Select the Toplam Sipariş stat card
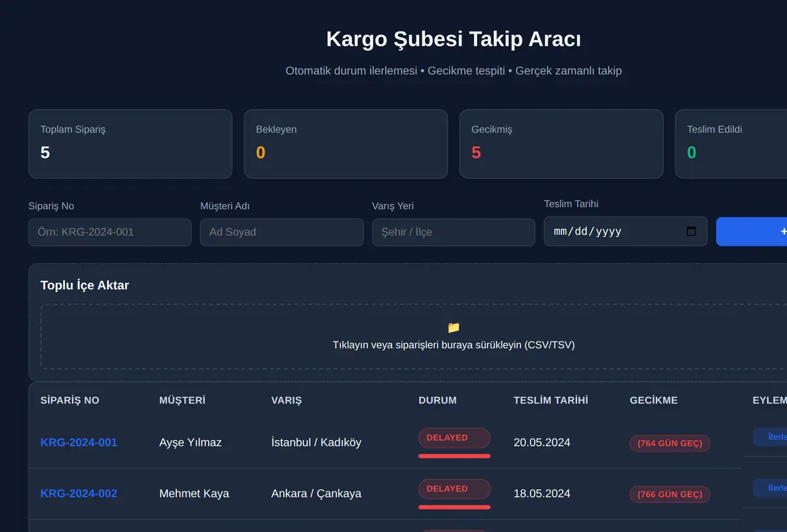Viewport: 787px width, 532px height. 130,144
